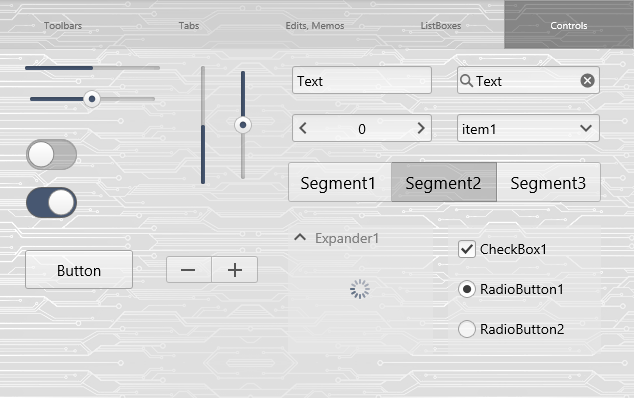
Task: Turn on the grey off-state switch
Action: coord(51,155)
